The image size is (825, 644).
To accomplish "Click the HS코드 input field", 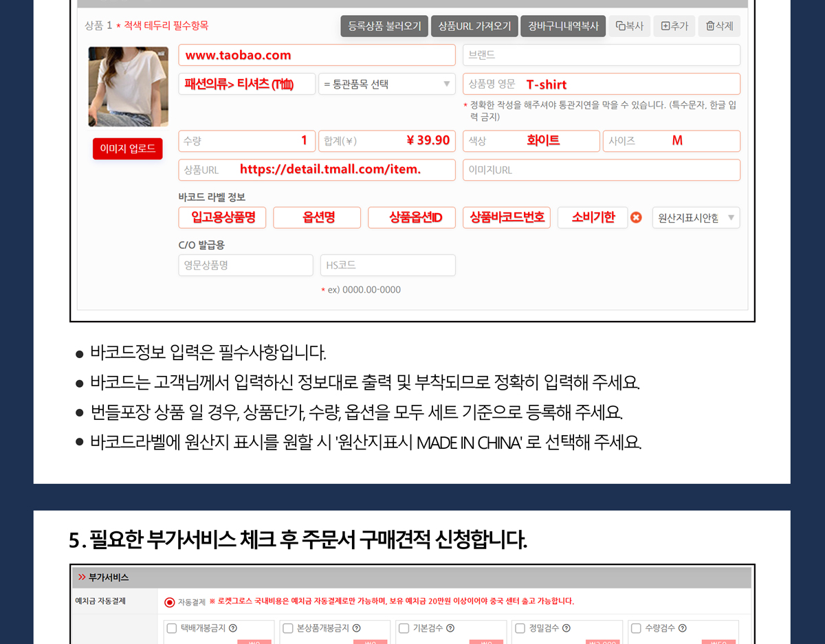I will point(388,265).
